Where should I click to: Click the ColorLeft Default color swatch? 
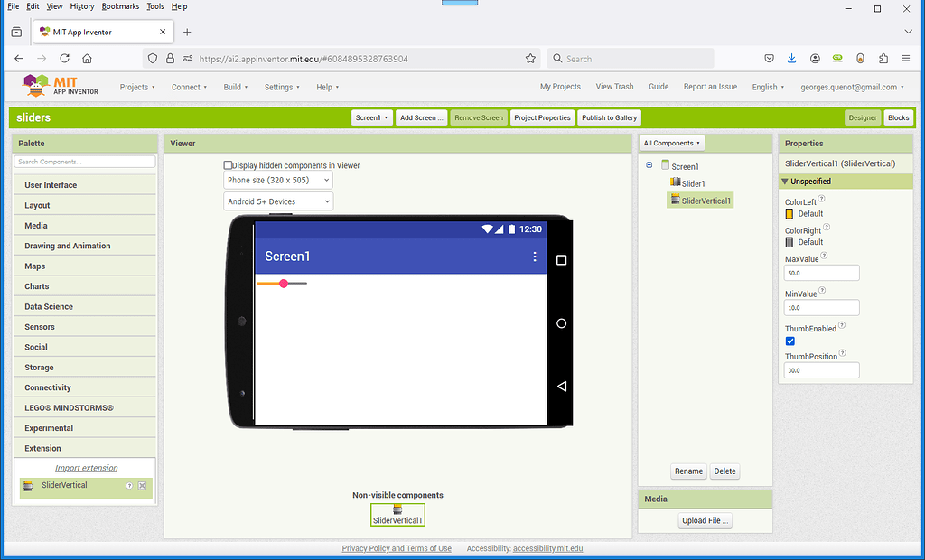point(789,213)
